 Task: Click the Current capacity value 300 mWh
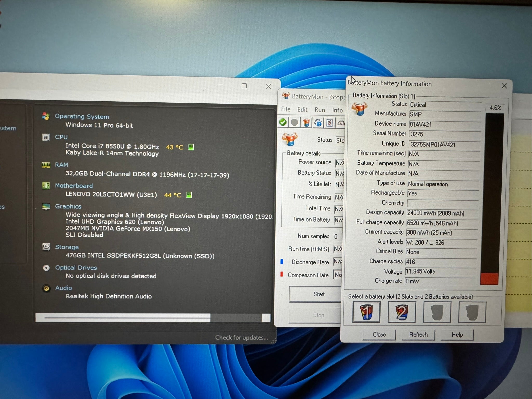click(442, 233)
